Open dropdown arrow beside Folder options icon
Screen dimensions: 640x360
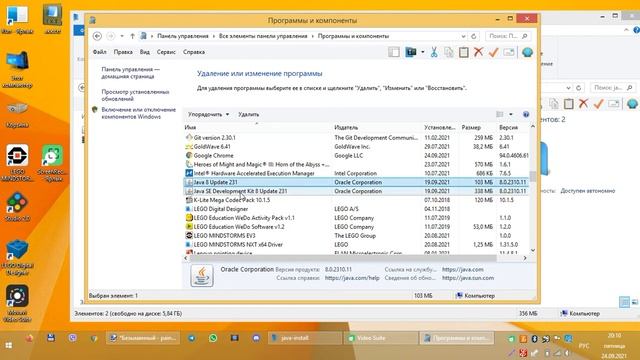422,52
